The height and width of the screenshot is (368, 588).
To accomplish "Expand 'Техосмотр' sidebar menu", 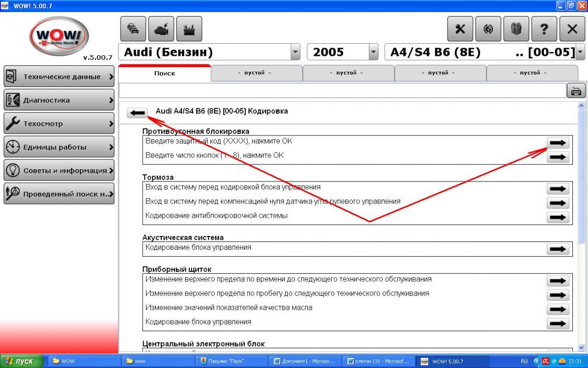I will click(59, 124).
